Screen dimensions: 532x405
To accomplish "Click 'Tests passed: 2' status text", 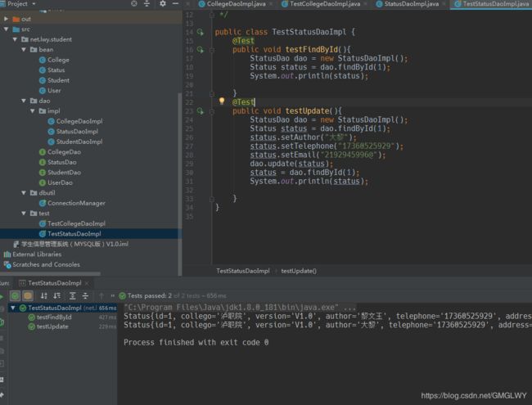I will tap(150, 296).
